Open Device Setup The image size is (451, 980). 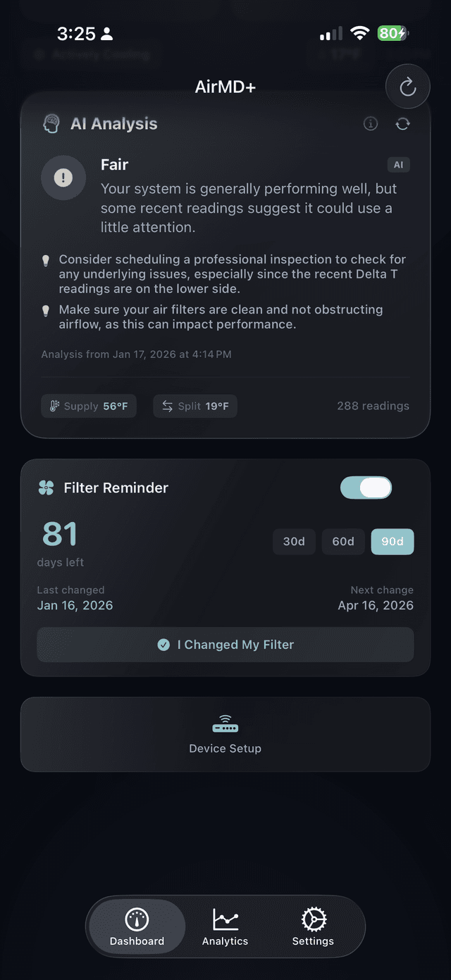pyautogui.click(x=225, y=734)
